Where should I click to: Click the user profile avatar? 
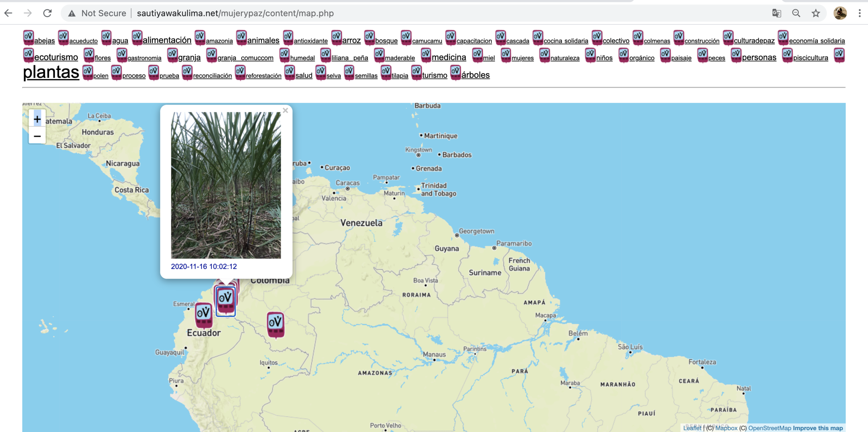coord(840,13)
